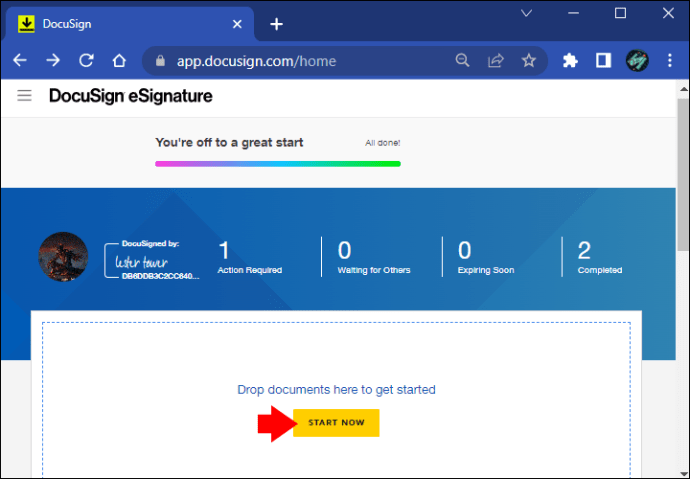Open the Action Required count
This screenshot has height=479, width=690.
click(x=250, y=258)
